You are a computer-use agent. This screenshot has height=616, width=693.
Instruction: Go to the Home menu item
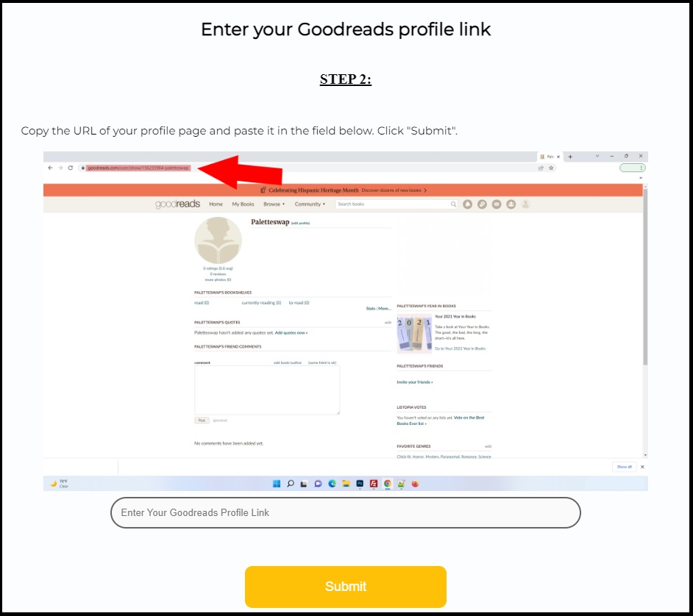[216, 204]
